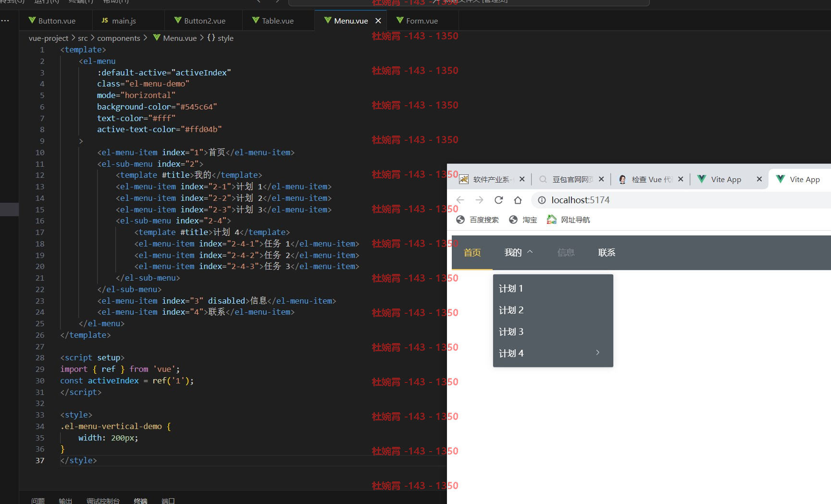The width and height of the screenshot is (831, 504).
Task: Click the Vue favicon on active Vite App tab
Action: tap(781, 179)
